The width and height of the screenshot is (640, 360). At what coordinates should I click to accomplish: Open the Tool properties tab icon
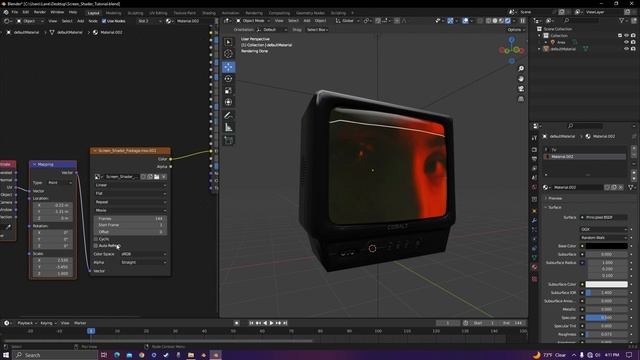(x=534, y=139)
